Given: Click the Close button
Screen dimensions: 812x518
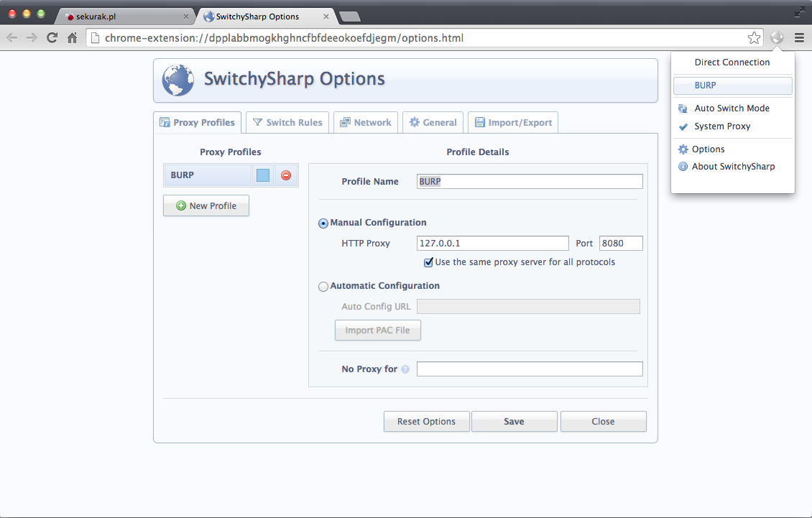Looking at the screenshot, I should click(x=604, y=422).
